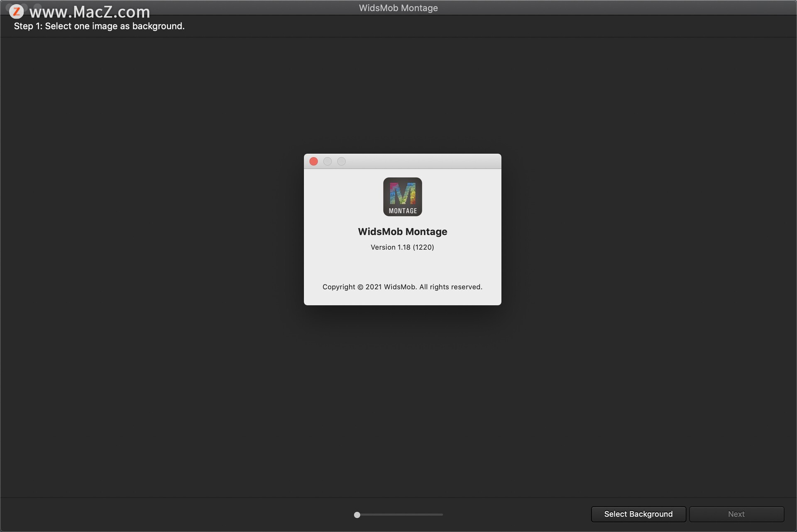This screenshot has height=532, width=797.
Task: Click the Select Background button
Action: pyautogui.click(x=638, y=514)
